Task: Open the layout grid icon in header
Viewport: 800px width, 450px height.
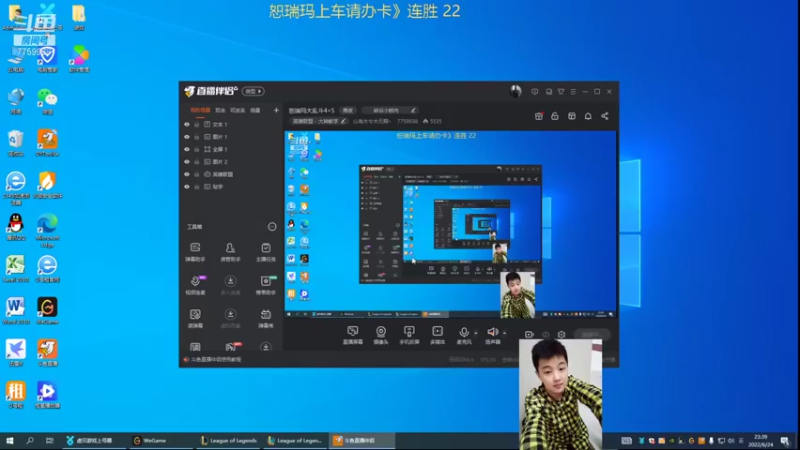Action: tap(571, 116)
